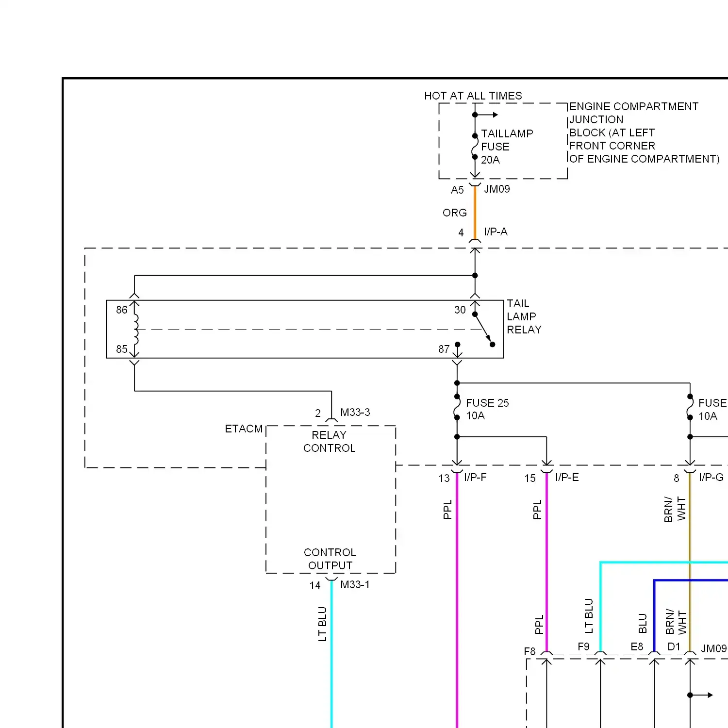Click relay terminal number 85
Image resolution: width=728 pixels, height=728 pixels.
point(122,349)
